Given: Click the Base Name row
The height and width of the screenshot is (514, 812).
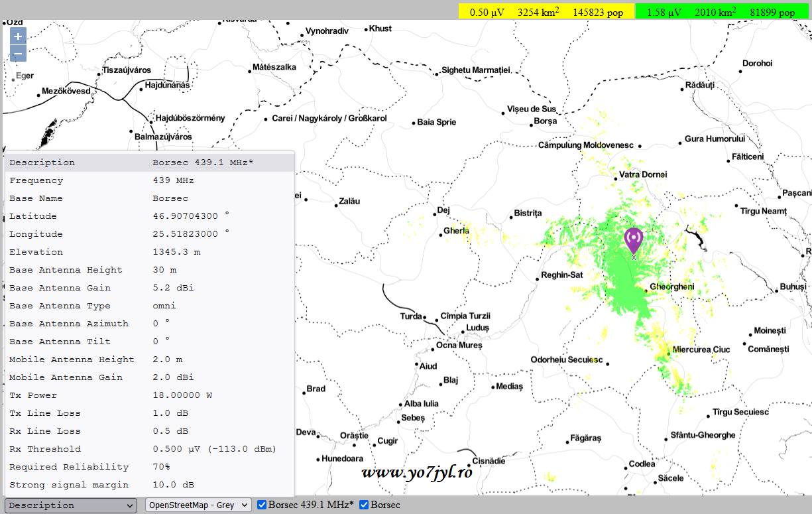Looking at the screenshot, I should coord(150,198).
